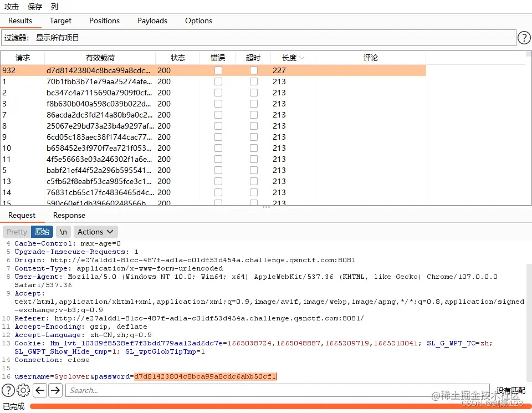This screenshot has height=413, width=532.
Task: Toggle 超时 checkbox for request 2
Action: (253, 93)
